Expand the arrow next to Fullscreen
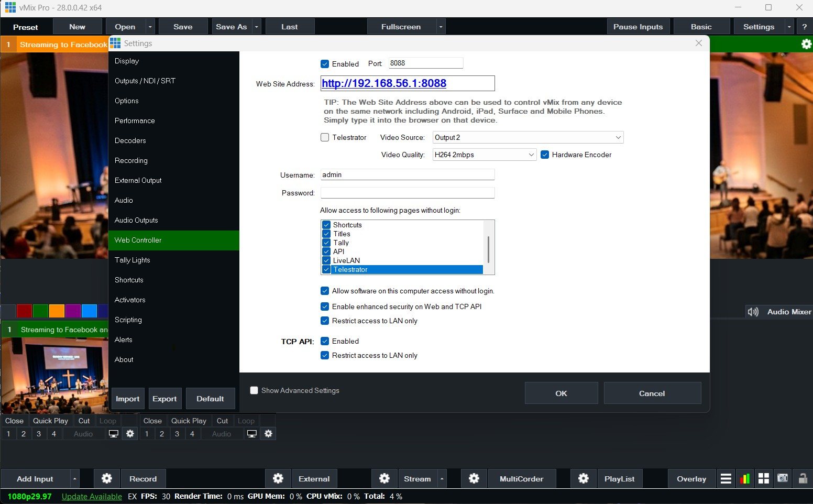Image resolution: width=813 pixels, height=504 pixels. (x=441, y=27)
